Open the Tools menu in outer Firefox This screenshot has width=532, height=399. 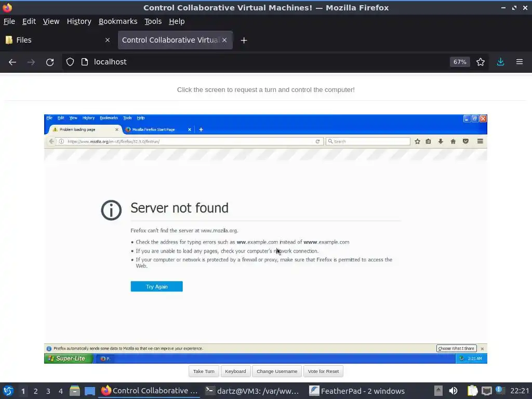point(153,21)
